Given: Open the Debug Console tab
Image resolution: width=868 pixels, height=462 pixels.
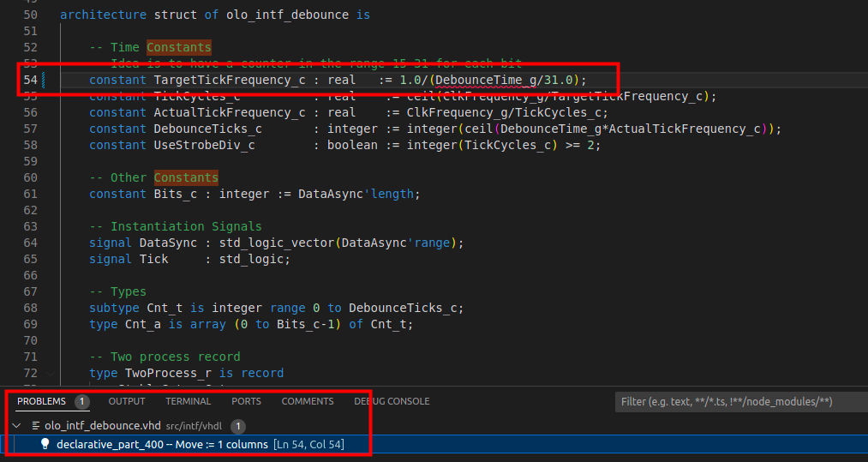Looking at the screenshot, I should click(x=392, y=401).
